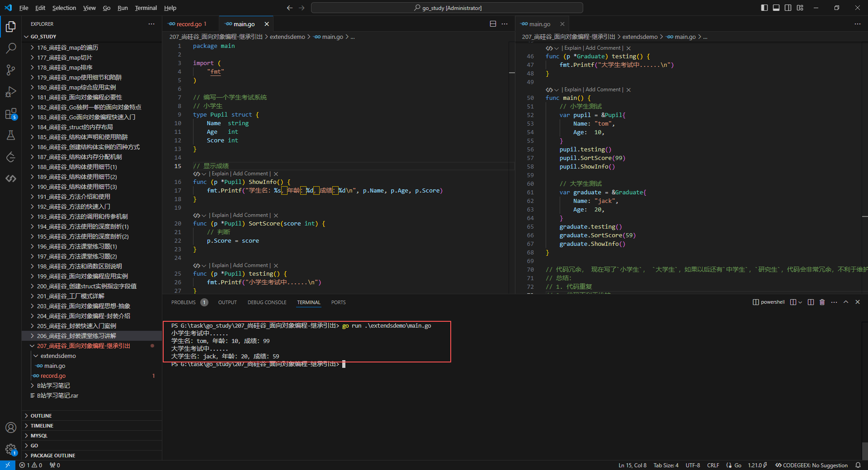Open the Terminal menu

pos(146,8)
